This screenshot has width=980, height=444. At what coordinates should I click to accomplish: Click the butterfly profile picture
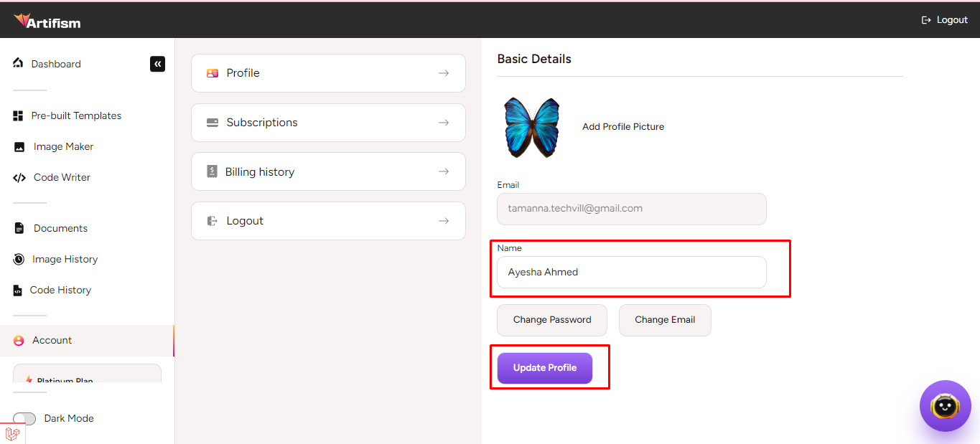click(x=532, y=127)
